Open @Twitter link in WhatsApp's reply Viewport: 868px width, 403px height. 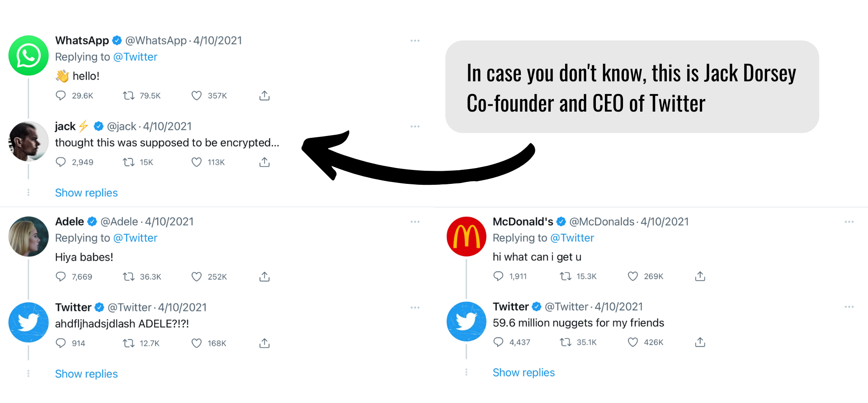tap(135, 57)
